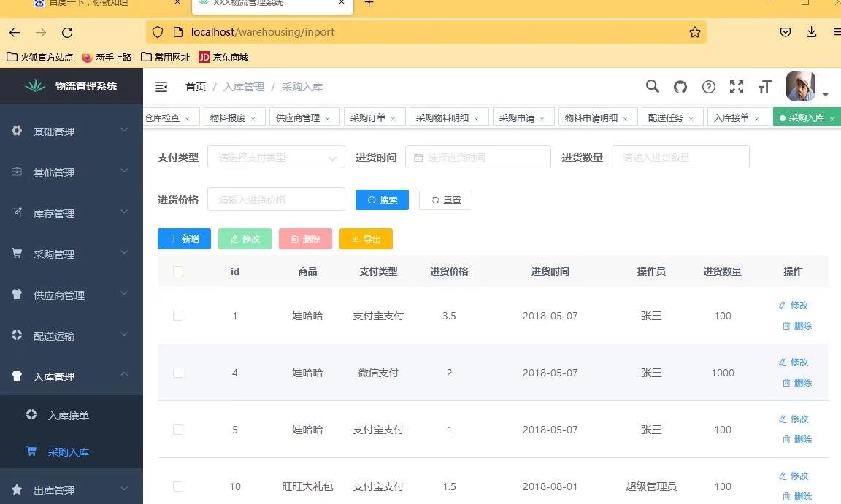
Task: Open the 支付类型 dropdown
Action: 276,158
